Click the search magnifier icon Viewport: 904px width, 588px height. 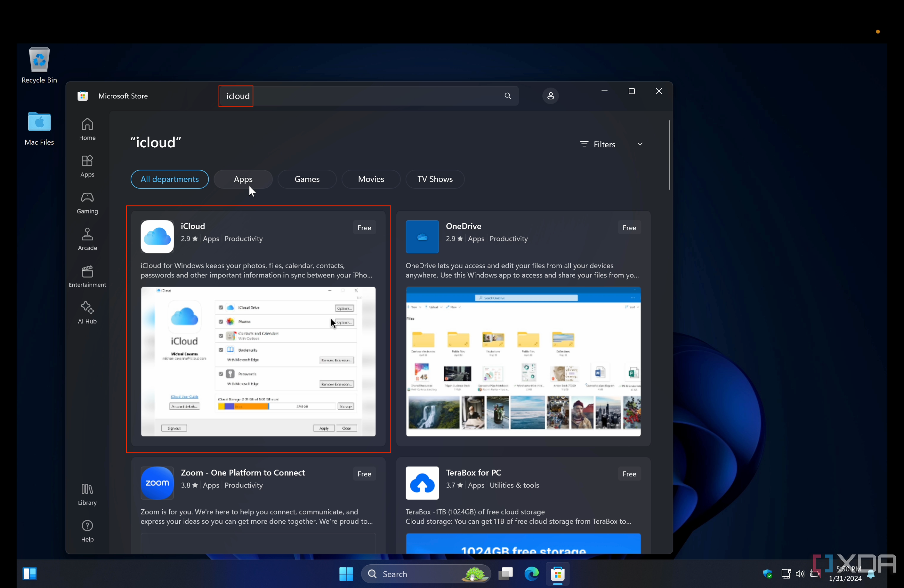point(507,96)
